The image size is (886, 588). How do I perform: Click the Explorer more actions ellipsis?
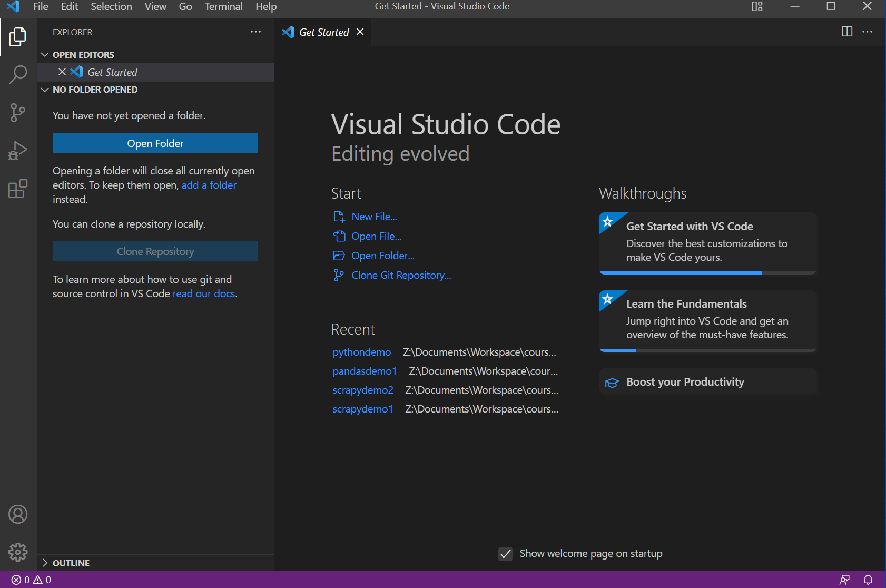point(256,32)
